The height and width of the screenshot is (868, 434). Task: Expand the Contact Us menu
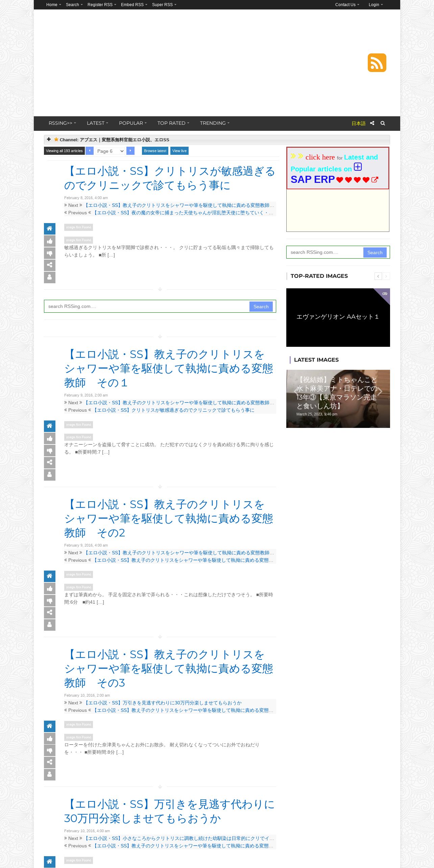pyautogui.click(x=347, y=5)
